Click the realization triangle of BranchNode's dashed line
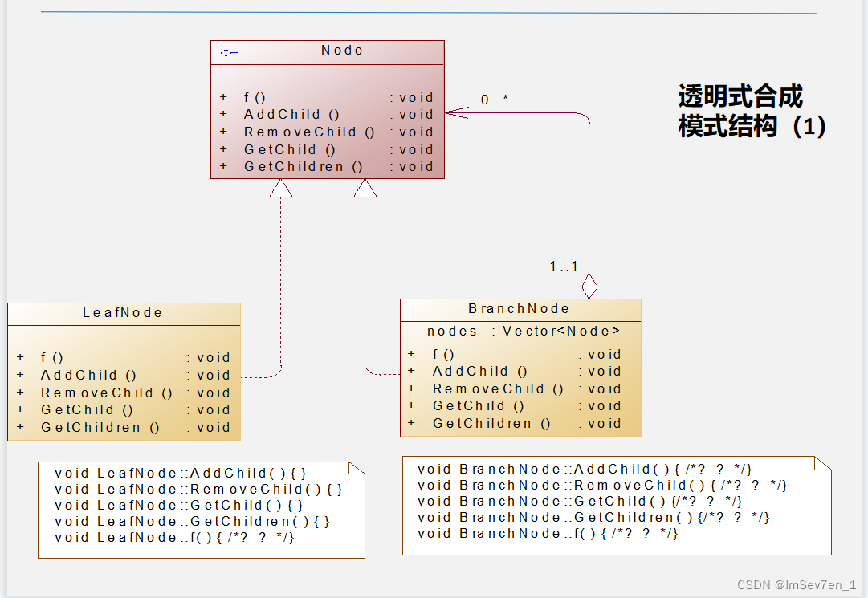 click(365, 189)
